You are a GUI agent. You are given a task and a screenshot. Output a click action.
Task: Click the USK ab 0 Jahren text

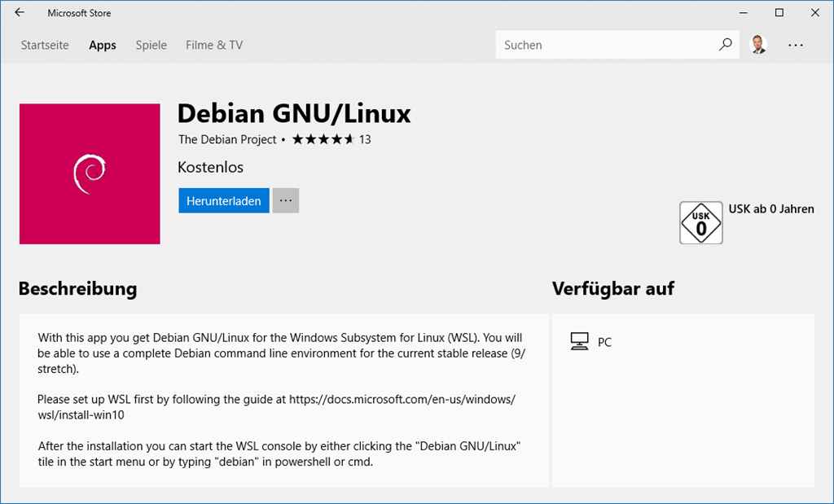click(770, 208)
